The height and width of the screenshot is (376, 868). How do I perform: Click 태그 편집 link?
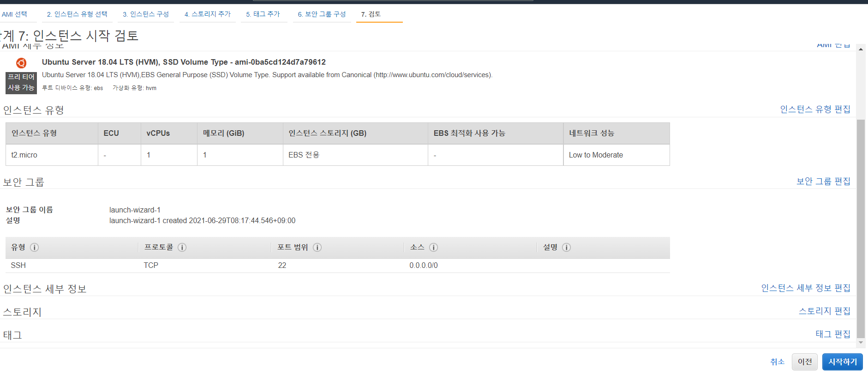[833, 334]
